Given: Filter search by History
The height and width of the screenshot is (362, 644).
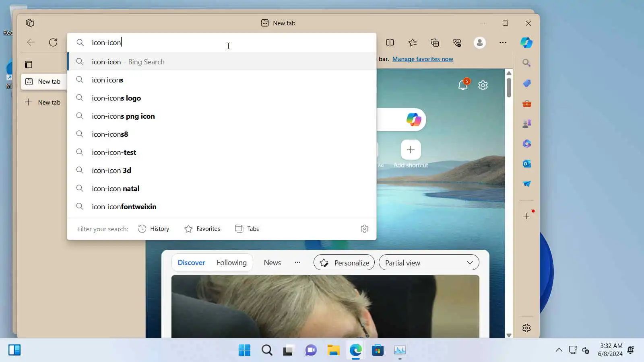Looking at the screenshot, I should click(153, 229).
